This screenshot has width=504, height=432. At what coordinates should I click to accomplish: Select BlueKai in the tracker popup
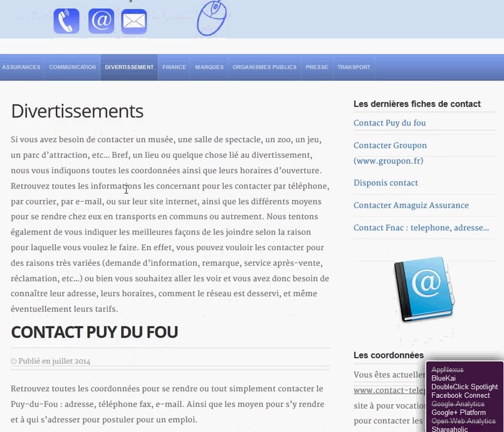tap(443, 379)
